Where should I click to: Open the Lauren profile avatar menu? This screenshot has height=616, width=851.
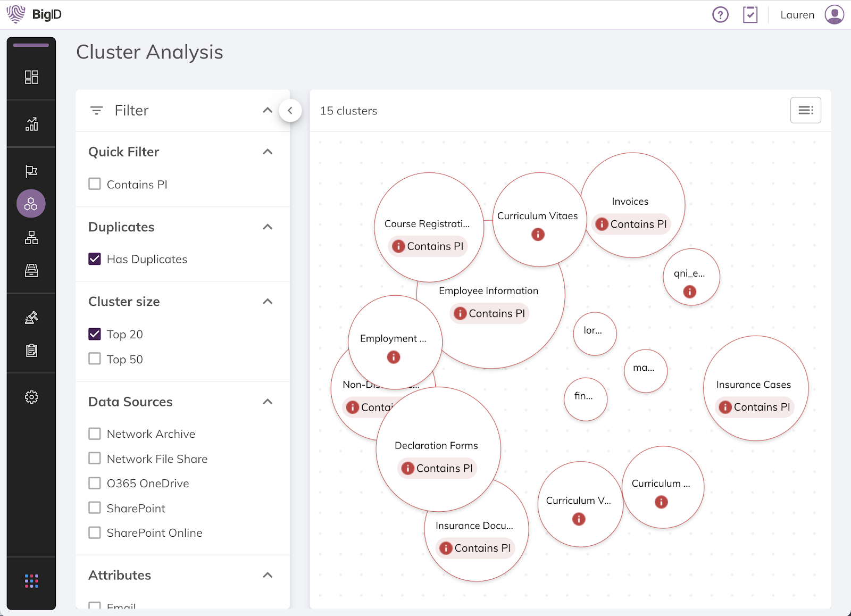(x=834, y=14)
